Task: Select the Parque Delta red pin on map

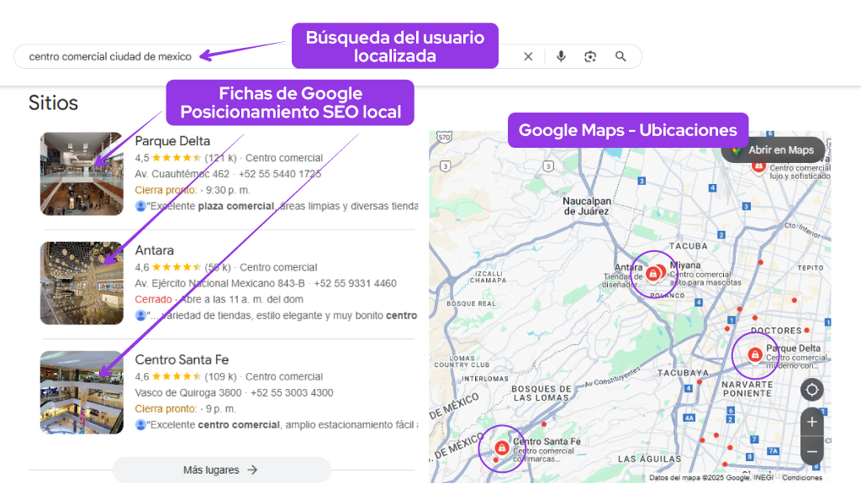Action: 755,354
